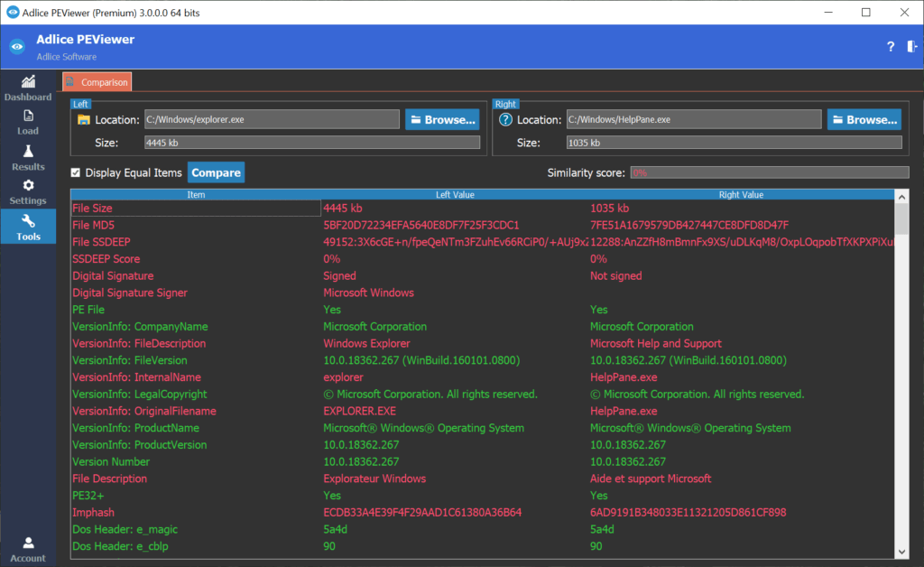Click the Adlice PEViewer eye logo
This screenshot has height=567, width=924.
[16, 47]
